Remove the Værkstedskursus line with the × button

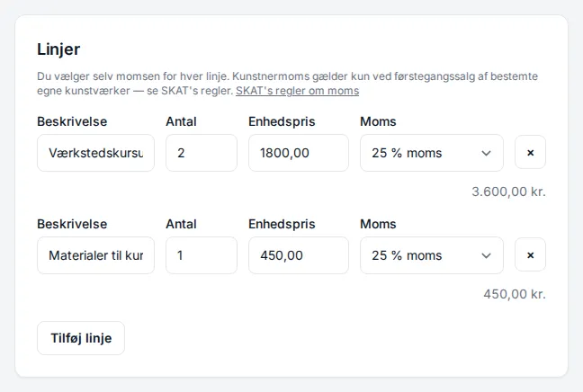[x=530, y=152]
